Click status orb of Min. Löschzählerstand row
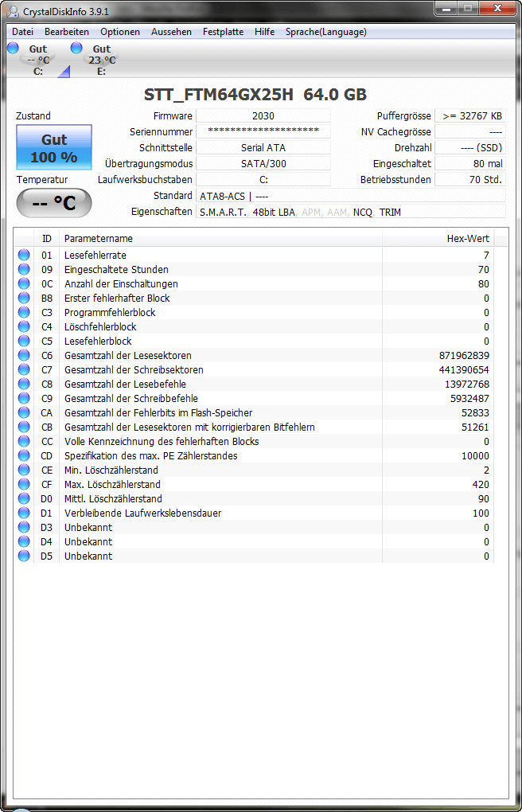Image resolution: width=522 pixels, height=812 pixels. point(24,470)
